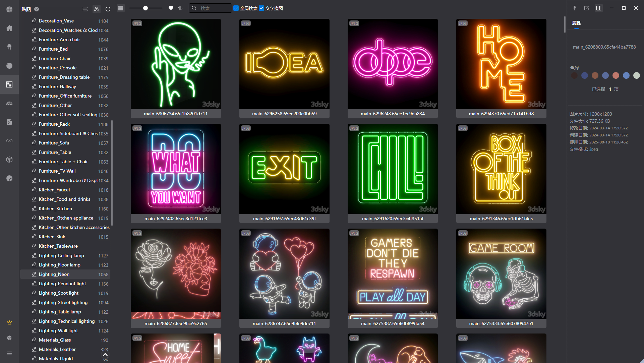Disable the 全局搜索 checkbox
644x363 pixels.
point(236,8)
